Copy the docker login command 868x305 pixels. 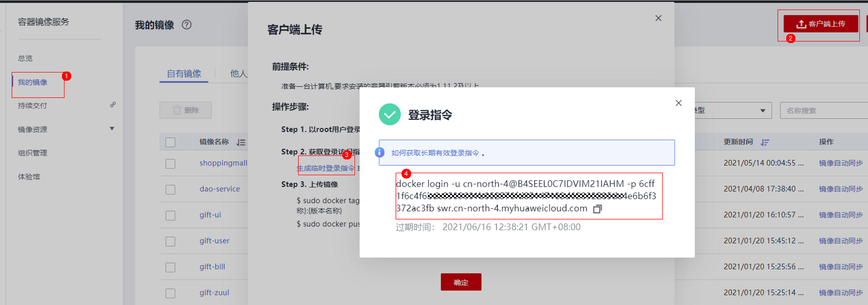[x=597, y=209]
